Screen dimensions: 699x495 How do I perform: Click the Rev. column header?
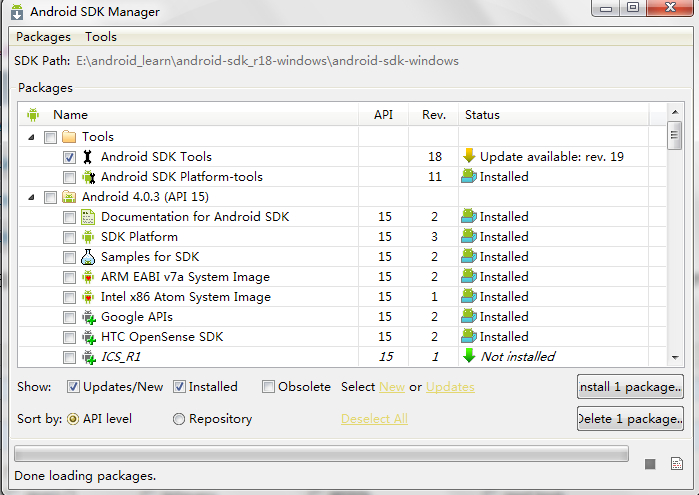click(x=434, y=115)
